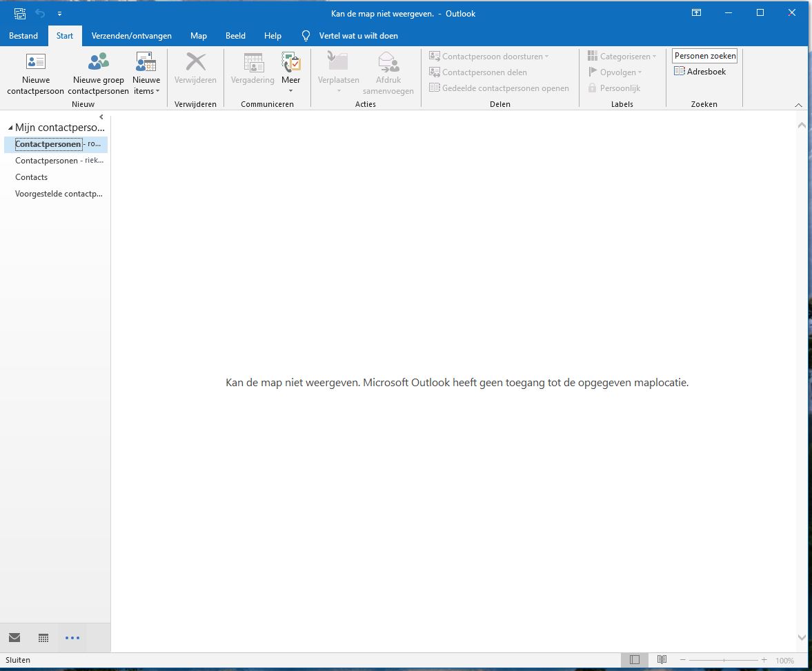Select the highlighted Contactpersonen folder

point(56,144)
